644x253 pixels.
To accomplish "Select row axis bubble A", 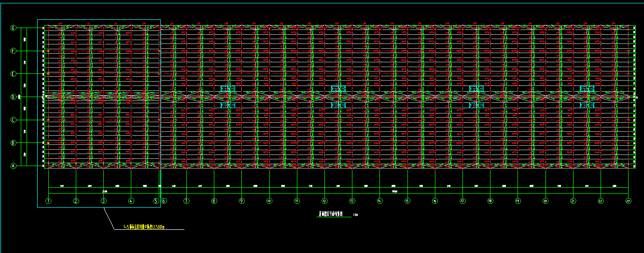I will point(14,166).
